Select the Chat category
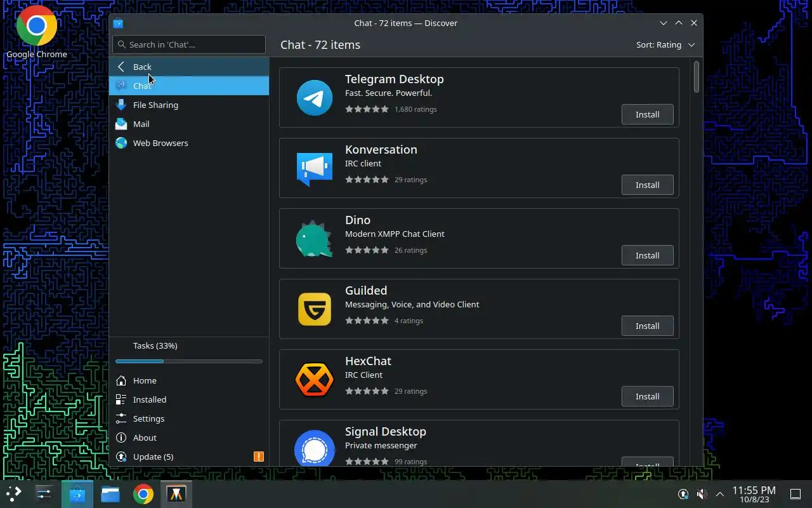The image size is (812, 508). pos(189,86)
